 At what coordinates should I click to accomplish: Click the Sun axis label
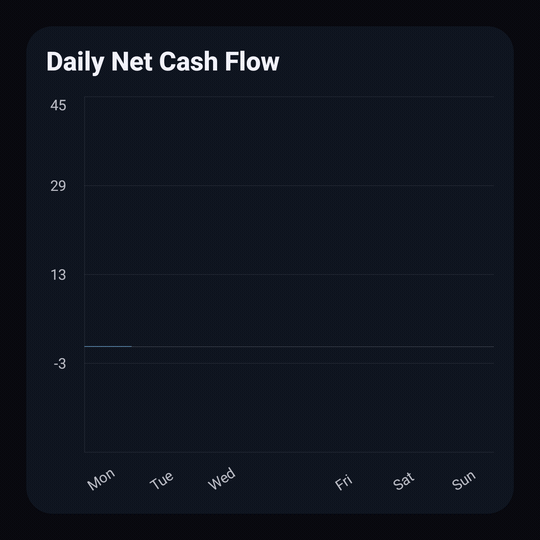point(464,480)
